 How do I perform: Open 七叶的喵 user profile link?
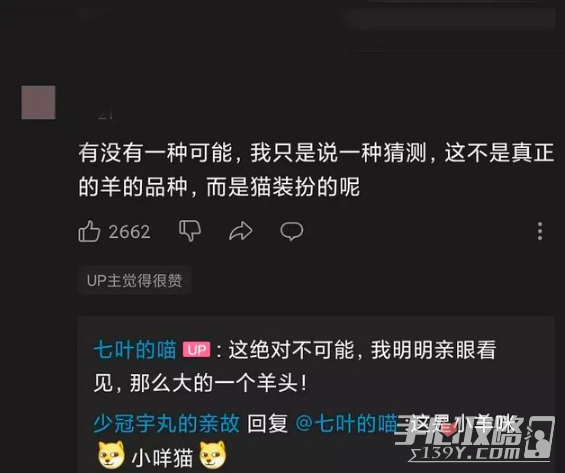click(135, 350)
